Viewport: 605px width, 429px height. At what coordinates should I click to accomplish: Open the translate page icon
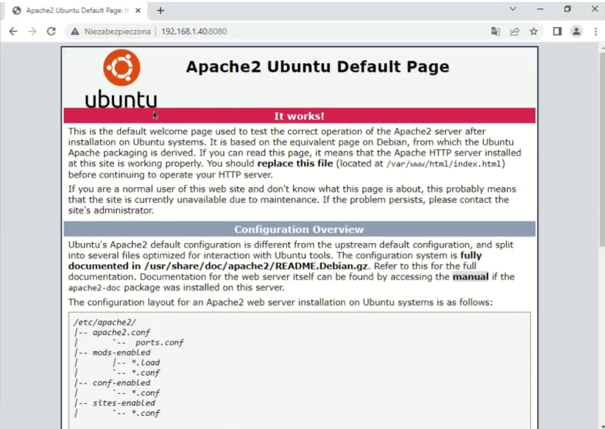click(x=495, y=31)
